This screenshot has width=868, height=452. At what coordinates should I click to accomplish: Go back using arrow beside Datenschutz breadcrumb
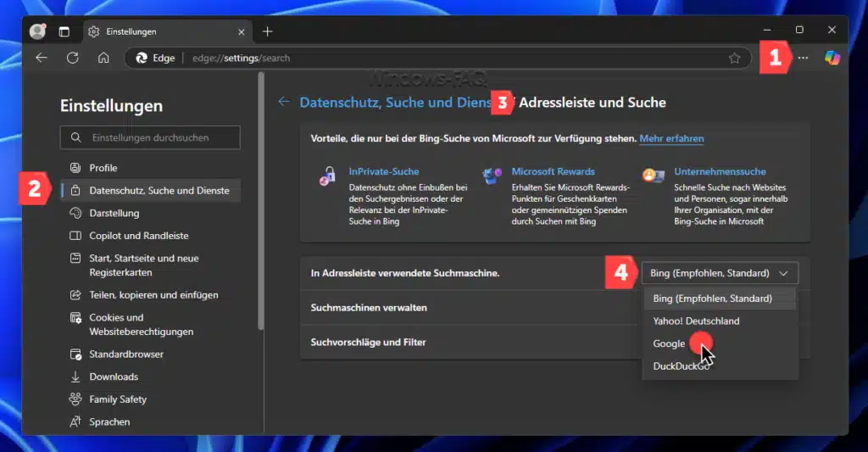284,102
